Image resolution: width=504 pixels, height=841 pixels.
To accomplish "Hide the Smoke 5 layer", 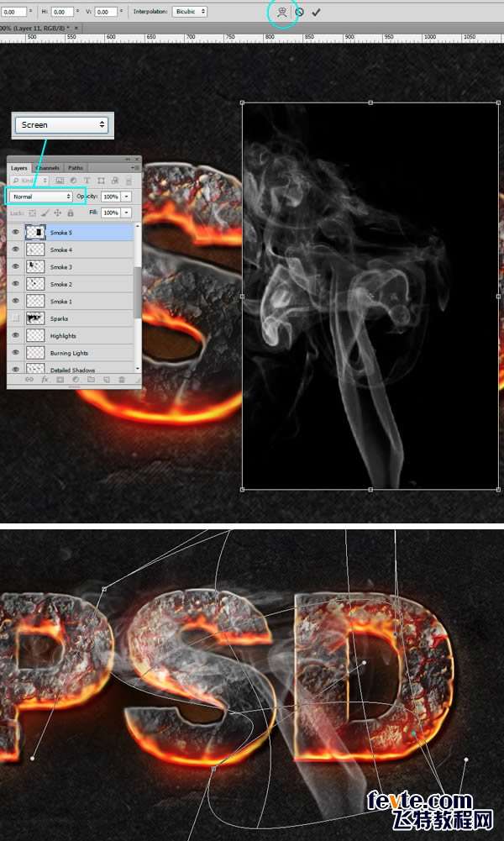I will 16,232.
